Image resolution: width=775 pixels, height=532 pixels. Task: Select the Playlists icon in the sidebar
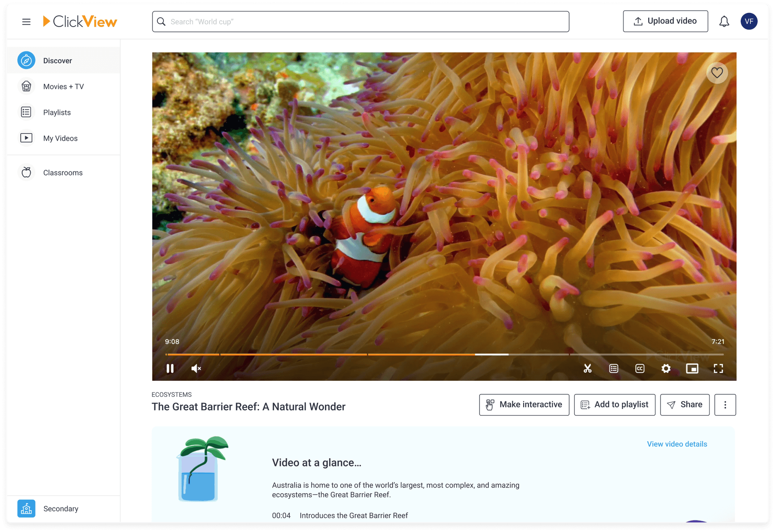26,112
